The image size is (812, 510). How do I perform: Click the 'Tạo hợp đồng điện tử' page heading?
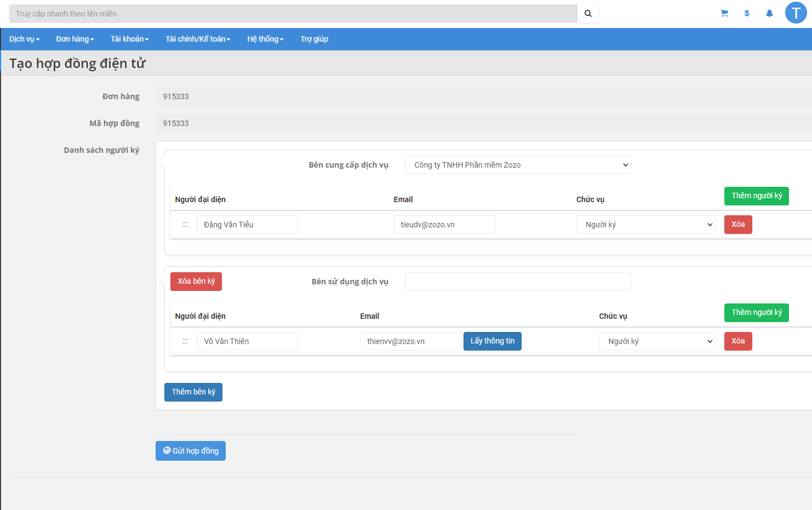(77, 64)
